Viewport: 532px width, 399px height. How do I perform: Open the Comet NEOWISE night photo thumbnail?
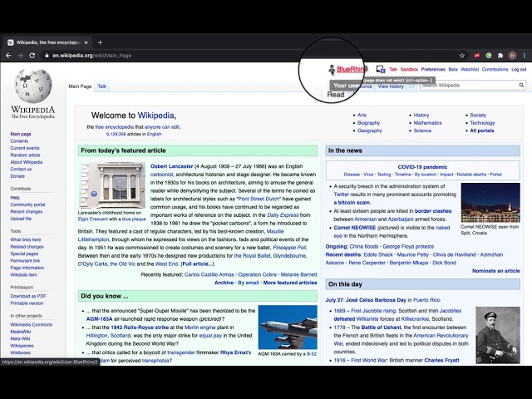pyautogui.click(x=490, y=203)
